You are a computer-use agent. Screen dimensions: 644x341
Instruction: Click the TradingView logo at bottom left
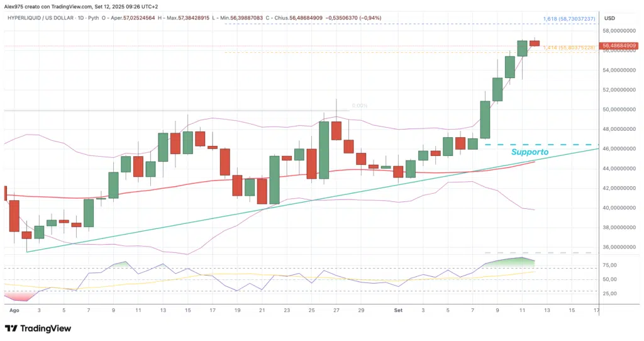pos(38,328)
